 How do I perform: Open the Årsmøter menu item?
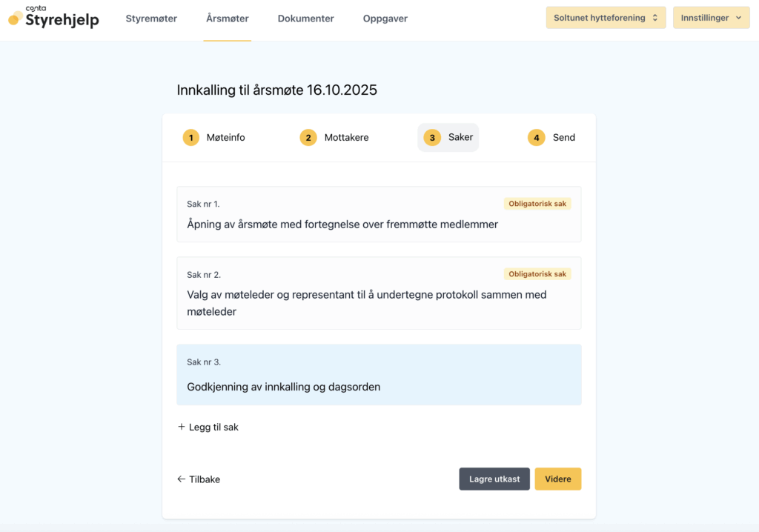coord(228,19)
